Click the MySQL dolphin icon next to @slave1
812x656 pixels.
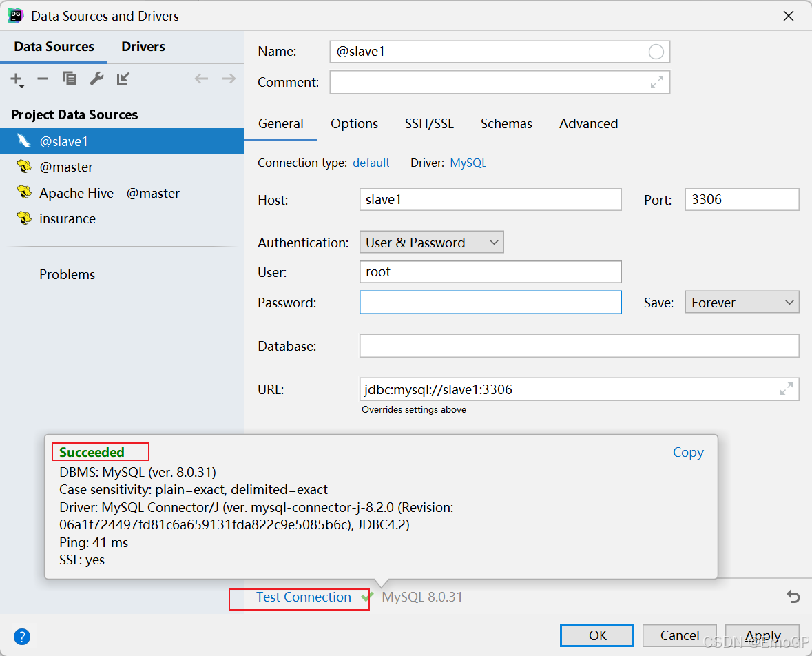coord(24,141)
